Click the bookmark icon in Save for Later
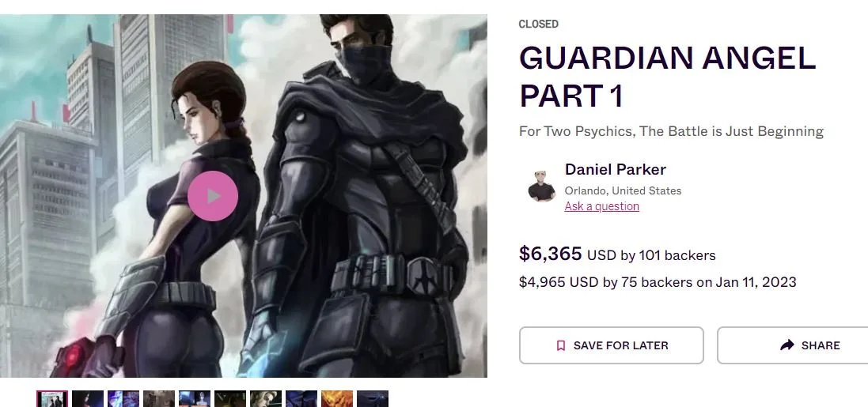The width and height of the screenshot is (868, 407). [561, 345]
